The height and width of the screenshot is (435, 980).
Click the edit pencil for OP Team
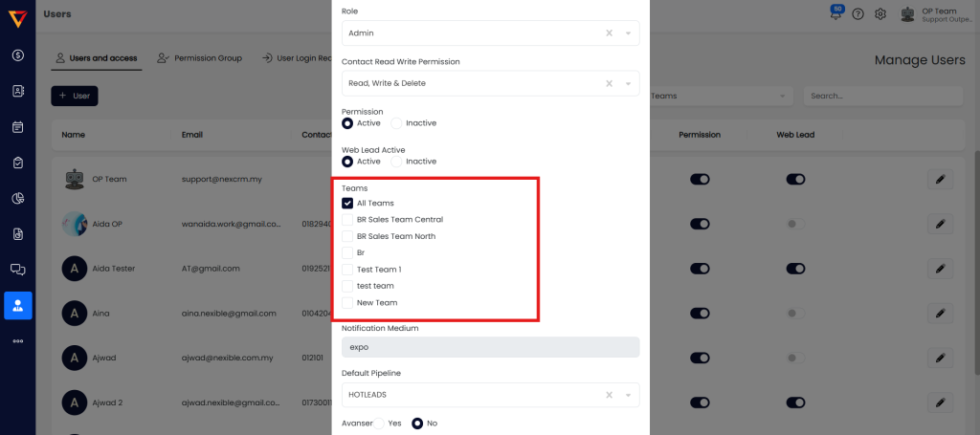point(940,179)
